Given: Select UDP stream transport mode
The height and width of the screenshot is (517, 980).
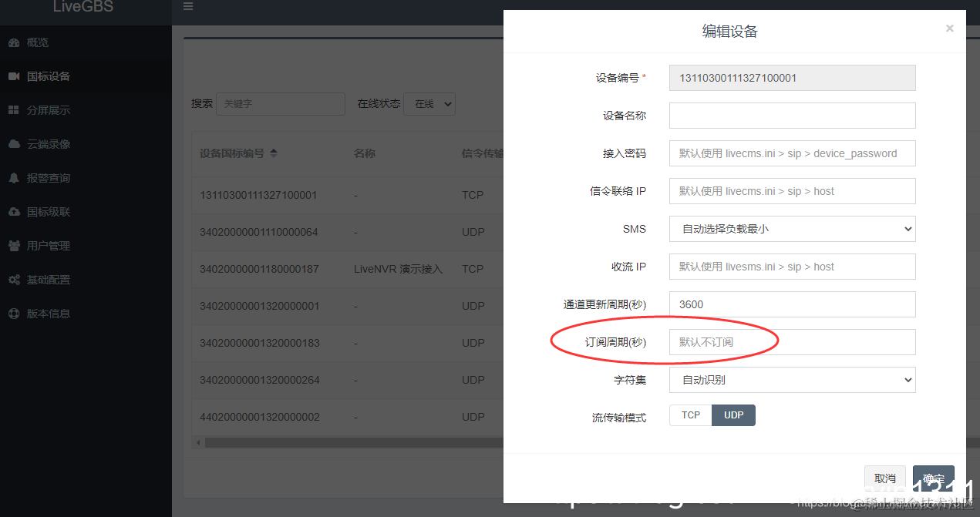Looking at the screenshot, I should coord(733,415).
